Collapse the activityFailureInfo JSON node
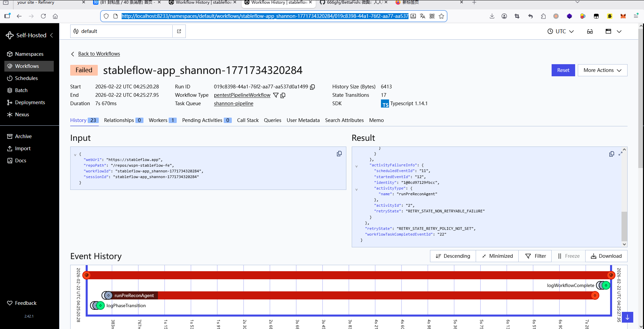Viewport: 644px width, 329px height. click(x=356, y=166)
